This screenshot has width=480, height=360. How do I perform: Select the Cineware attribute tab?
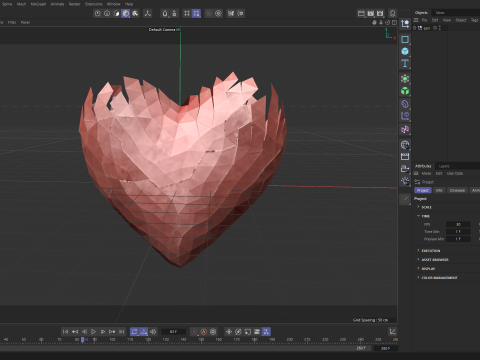pyautogui.click(x=457, y=190)
